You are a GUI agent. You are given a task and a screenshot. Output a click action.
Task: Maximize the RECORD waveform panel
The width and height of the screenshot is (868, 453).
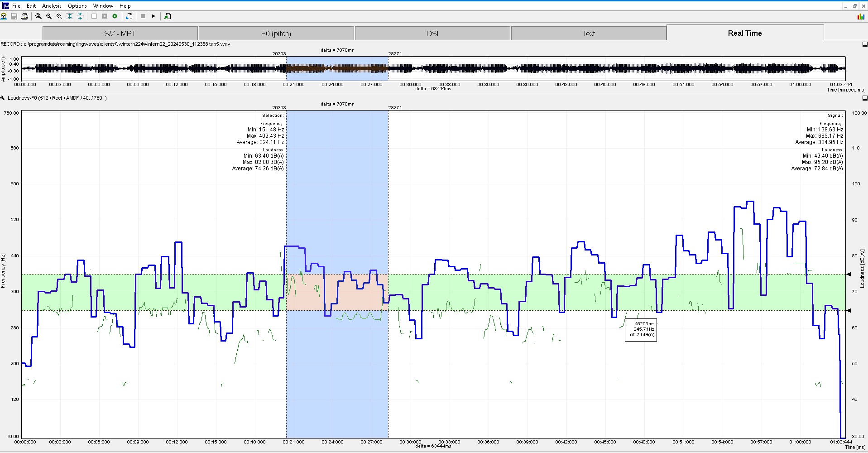tap(865, 44)
